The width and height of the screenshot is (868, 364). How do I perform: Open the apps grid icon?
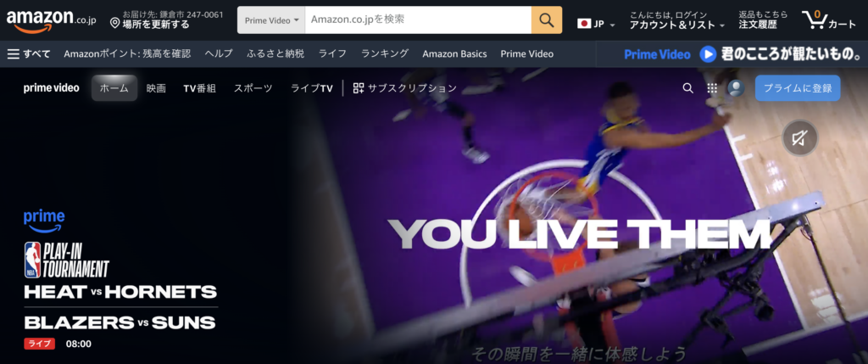[x=712, y=88]
